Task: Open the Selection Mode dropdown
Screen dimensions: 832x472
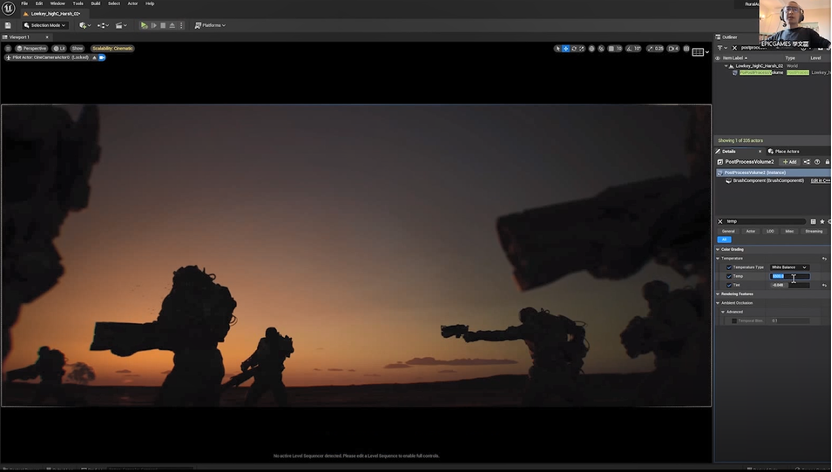Action: 45,25
